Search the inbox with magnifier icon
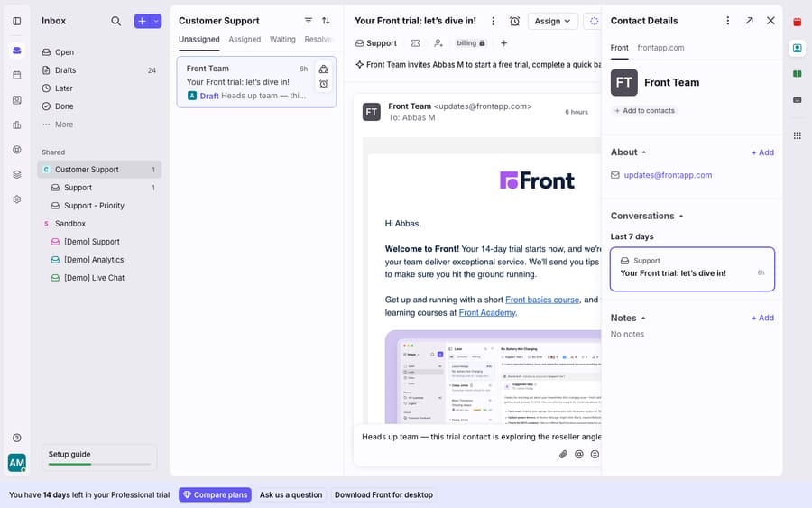This screenshot has width=812, height=508. [x=116, y=21]
